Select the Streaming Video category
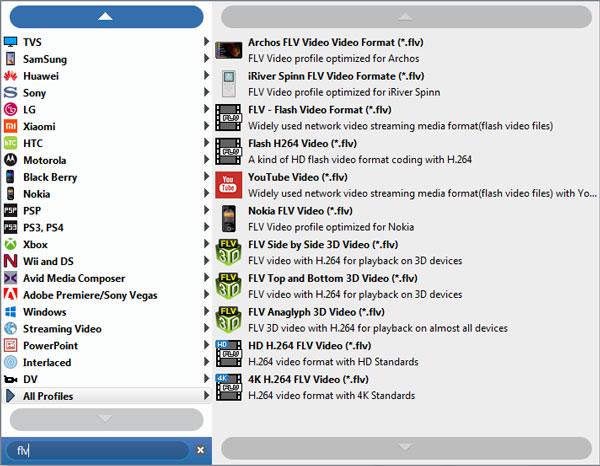Image resolution: width=600 pixels, height=466 pixels. 106,328
